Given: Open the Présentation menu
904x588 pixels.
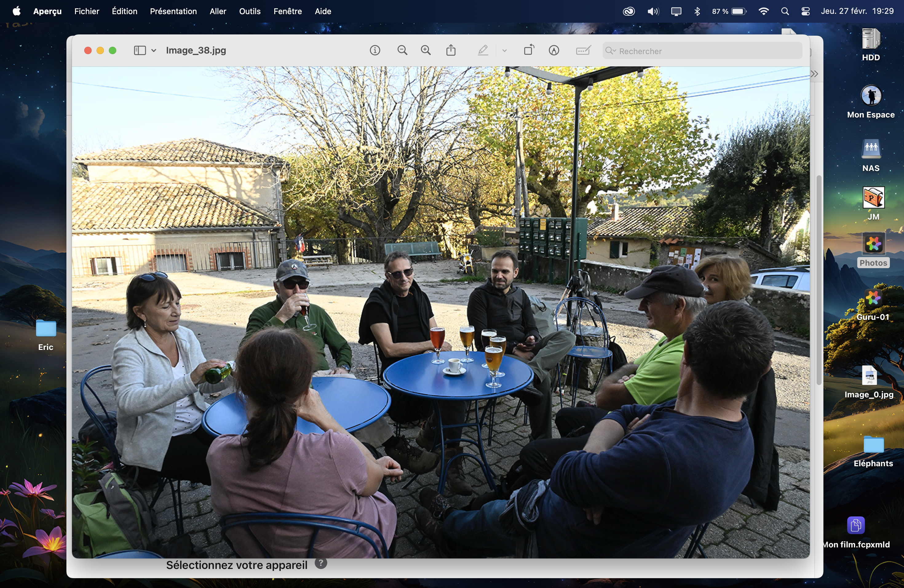Looking at the screenshot, I should (173, 11).
